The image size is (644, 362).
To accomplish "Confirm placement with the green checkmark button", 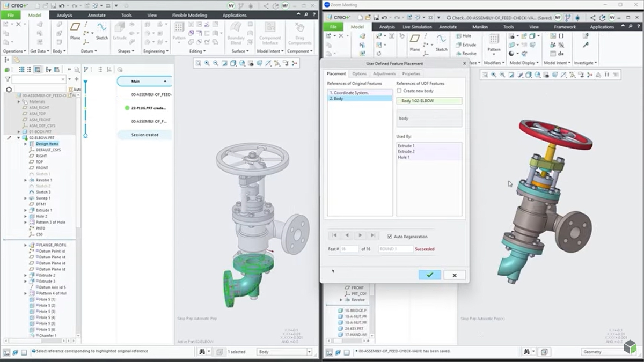I will (x=429, y=275).
